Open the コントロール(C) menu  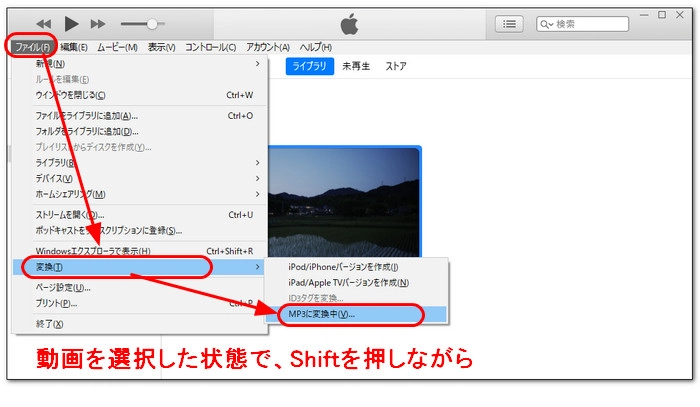[x=210, y=47]
